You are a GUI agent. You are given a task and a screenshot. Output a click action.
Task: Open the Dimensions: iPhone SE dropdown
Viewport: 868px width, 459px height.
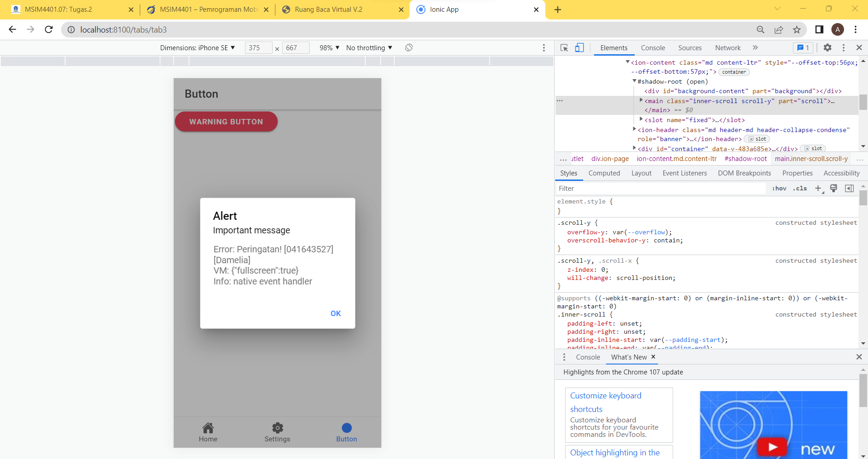(198, 47)
